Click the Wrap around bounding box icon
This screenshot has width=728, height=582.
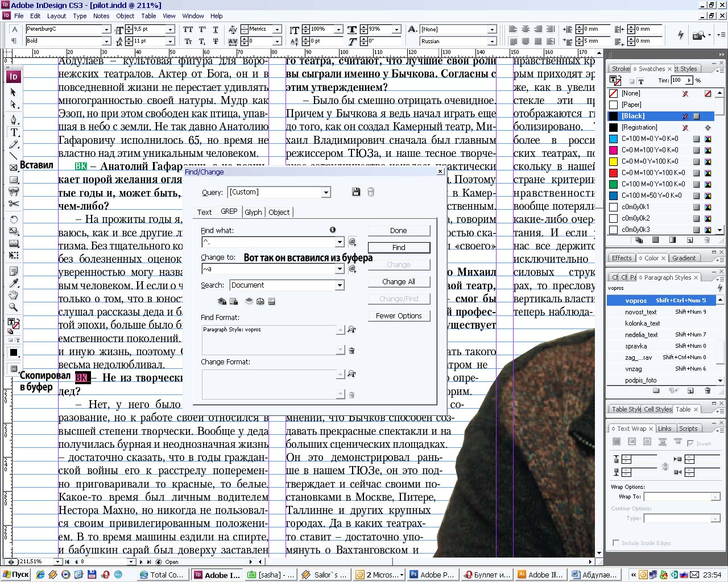pyautogui.click(x=632, y=442)
